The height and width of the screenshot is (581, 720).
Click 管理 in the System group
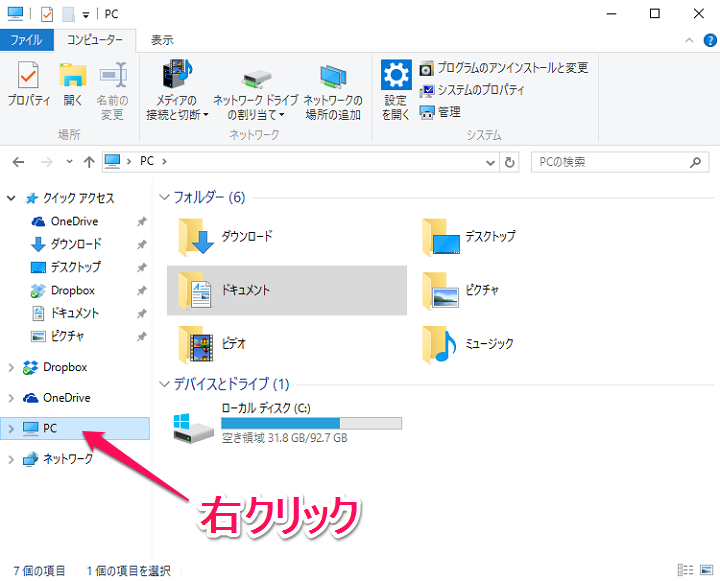(x=440, y=112)
